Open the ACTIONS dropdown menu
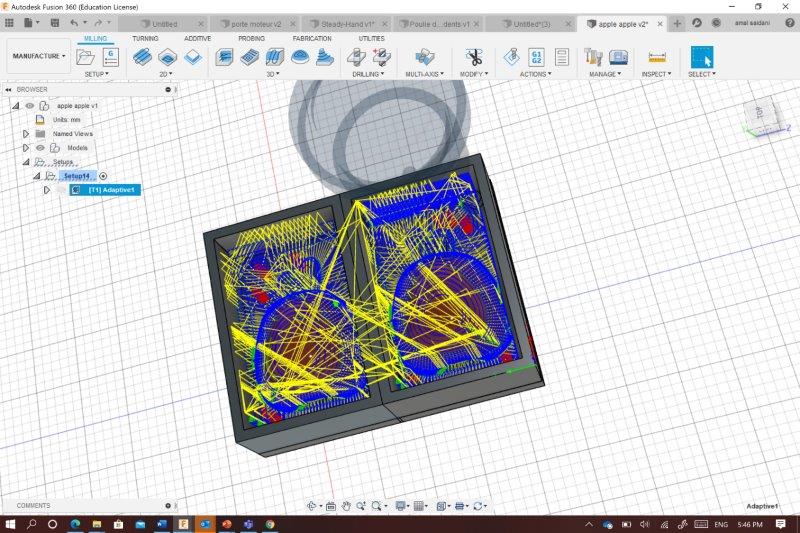The width and height of the screenshot is (800, 533). tap(536, 74)
